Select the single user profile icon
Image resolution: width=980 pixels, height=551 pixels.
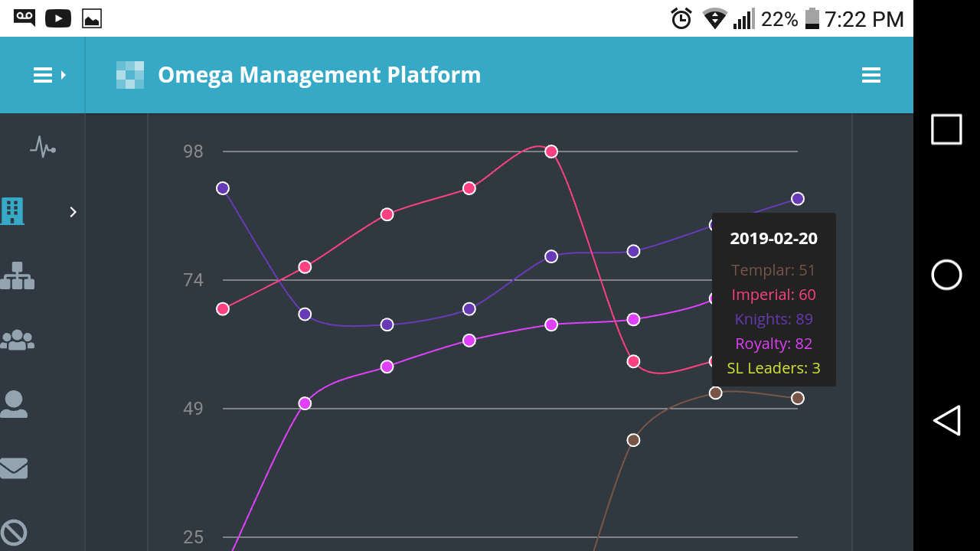pyautogui.click(x=14, y=404)
